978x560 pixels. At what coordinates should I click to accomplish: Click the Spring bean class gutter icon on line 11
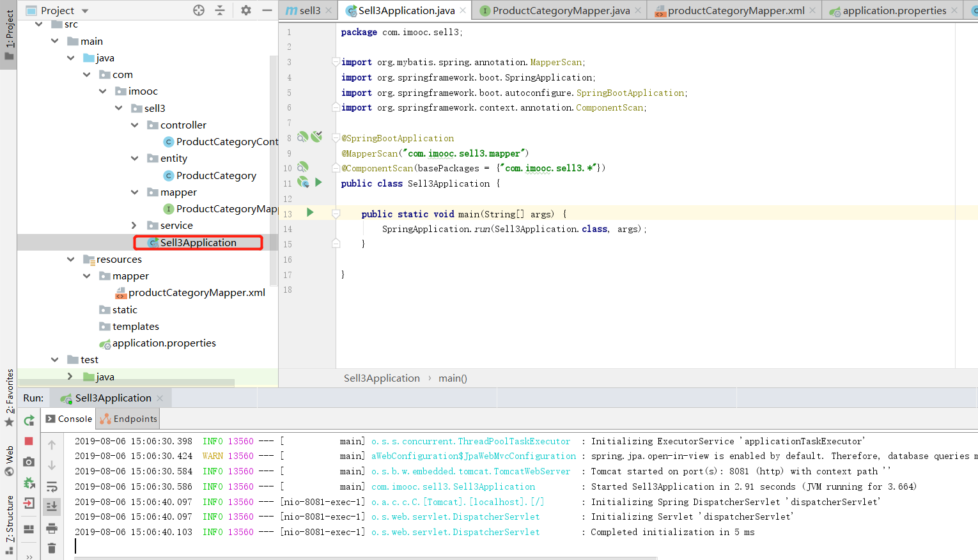[303, 183]
